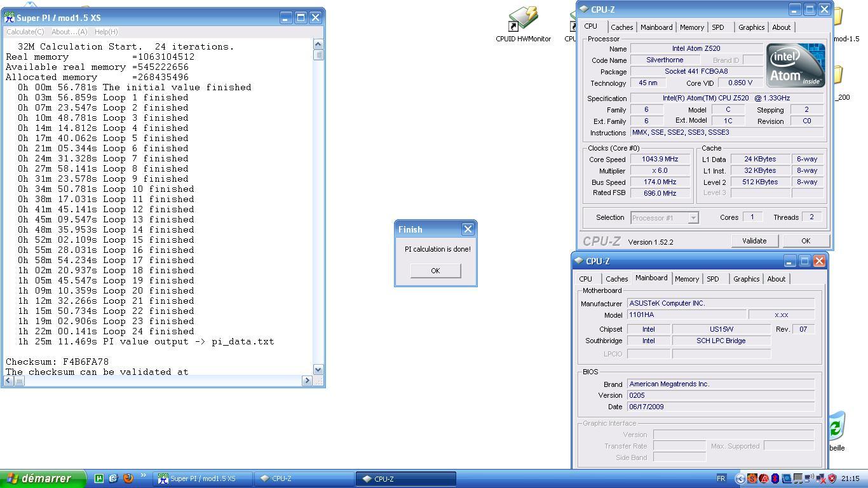Click the Intel Atom inside logo
Screen dimensions: 868x488
(x=795, y=65)
